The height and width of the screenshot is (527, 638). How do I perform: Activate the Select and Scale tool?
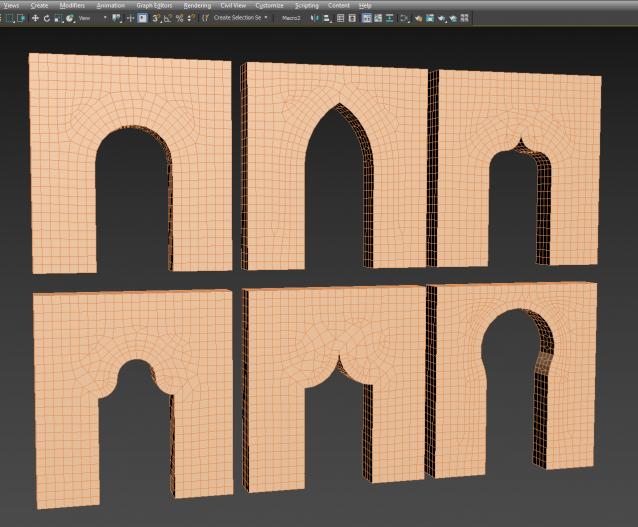(x=59, y=18)
